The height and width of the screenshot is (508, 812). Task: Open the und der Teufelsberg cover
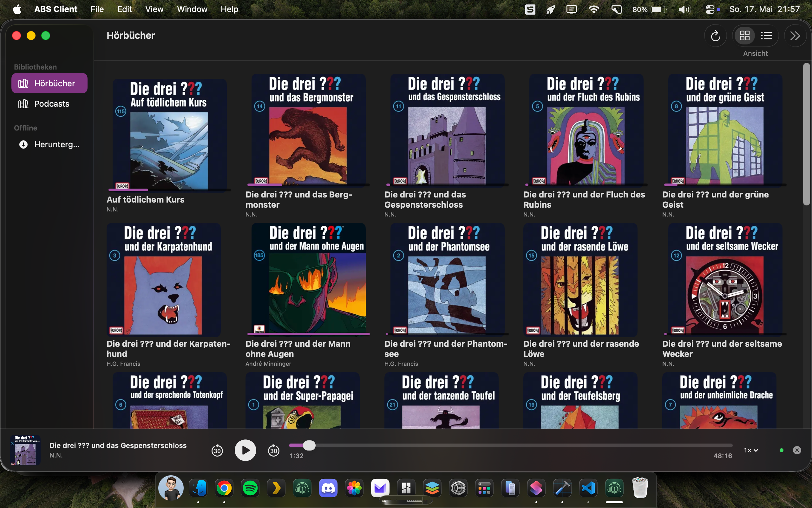point(580,400)
